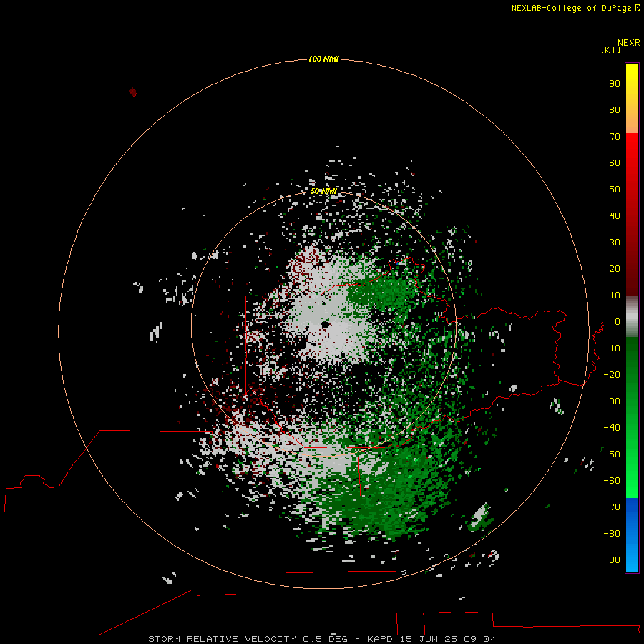
Task: Click the 10 value on velocity scale
Action: click(615, 296)
